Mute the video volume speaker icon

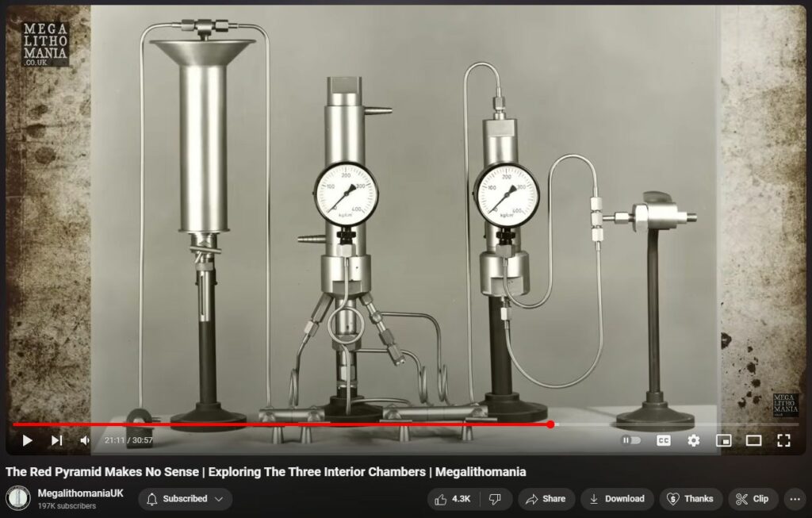(85, 440)
